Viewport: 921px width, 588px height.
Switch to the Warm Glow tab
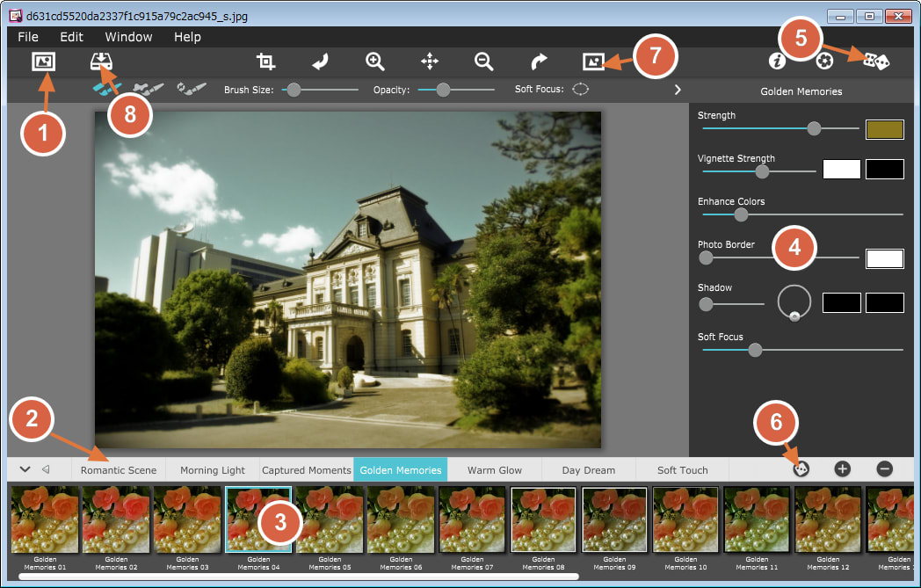[494, 470]
